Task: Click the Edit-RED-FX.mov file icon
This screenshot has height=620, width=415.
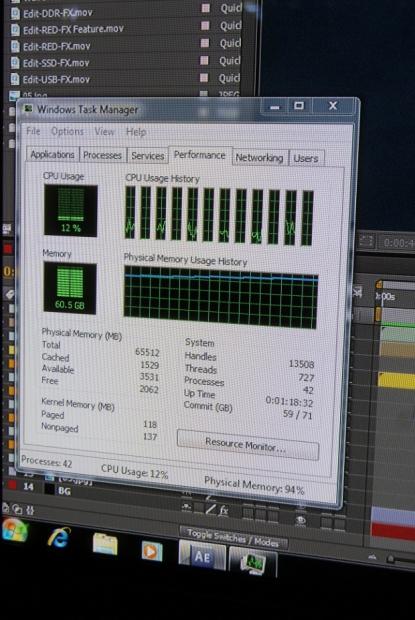Action: point(15,46)
